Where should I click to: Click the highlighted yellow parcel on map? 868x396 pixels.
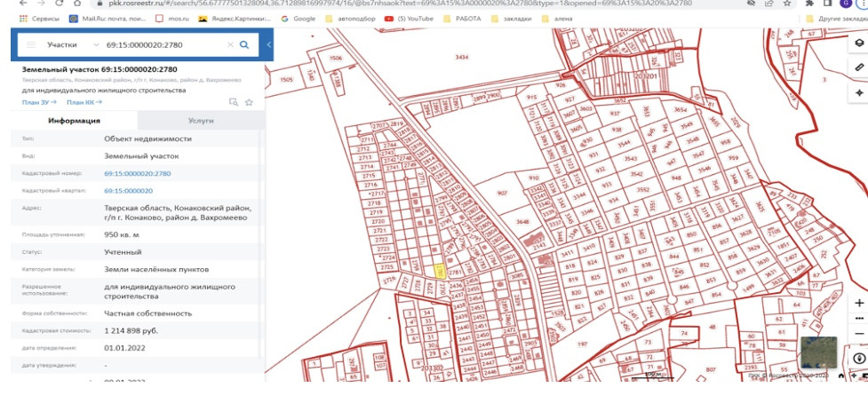[439, 273]
